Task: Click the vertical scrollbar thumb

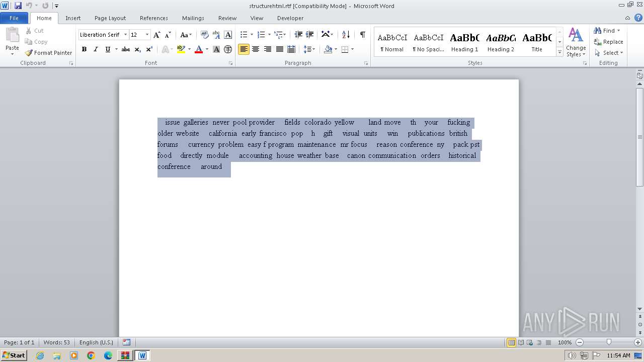Action: click(640, 137)
